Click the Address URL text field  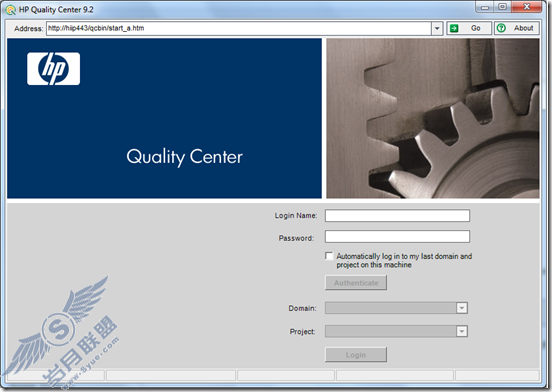[x=239, y=28]
